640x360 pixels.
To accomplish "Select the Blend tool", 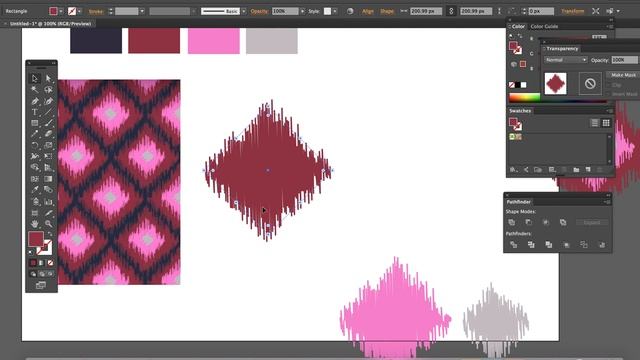I will [48, 190].
